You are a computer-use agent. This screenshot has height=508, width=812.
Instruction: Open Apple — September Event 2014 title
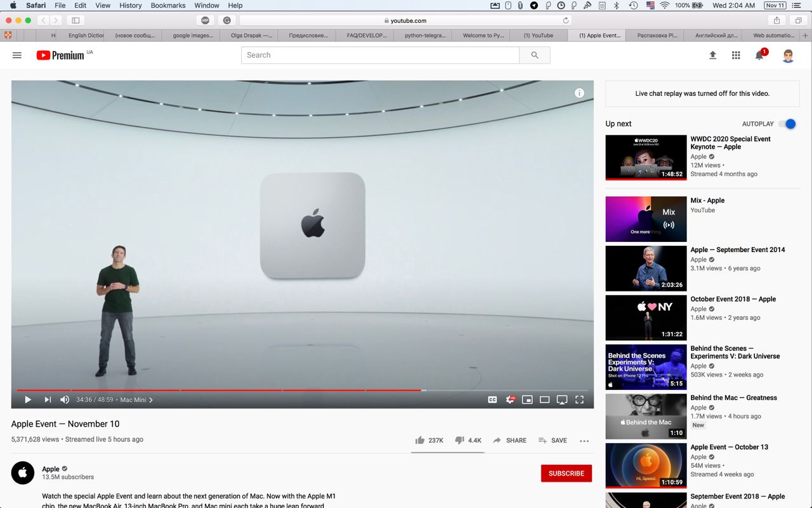click(738, 250)
